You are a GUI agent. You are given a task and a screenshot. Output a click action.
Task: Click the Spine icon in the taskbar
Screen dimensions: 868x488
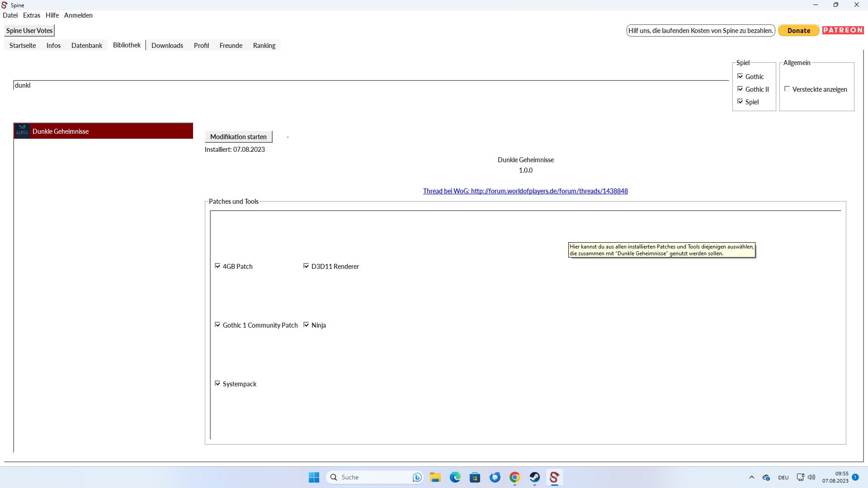tap(554, 477)
